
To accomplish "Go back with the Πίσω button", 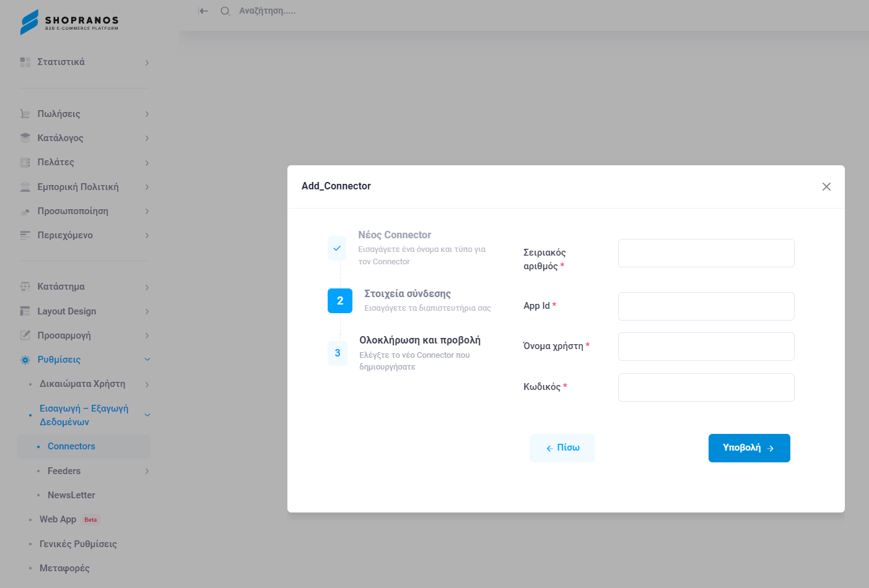I will coord(562,447).
